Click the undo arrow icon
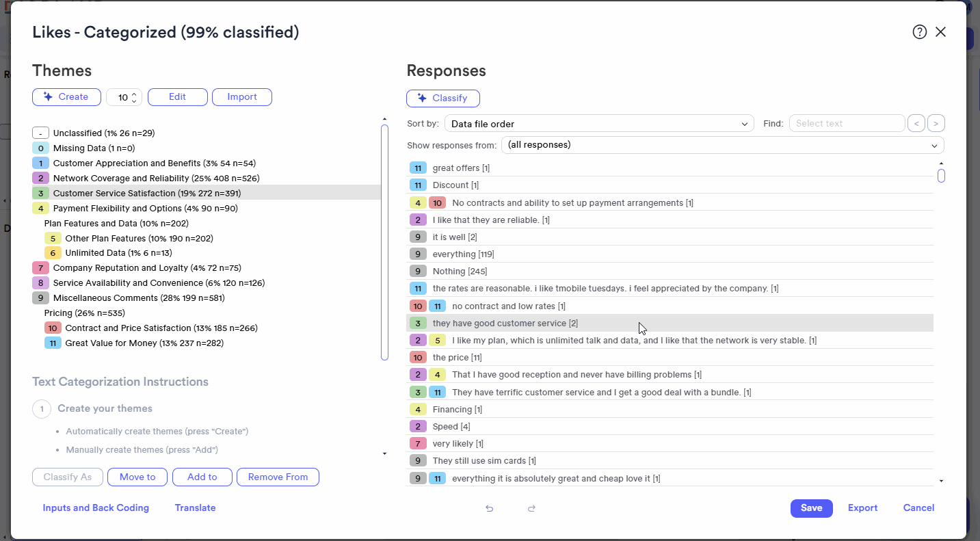The width and height of the screenshot is (980, 541). tap(489, 508)
